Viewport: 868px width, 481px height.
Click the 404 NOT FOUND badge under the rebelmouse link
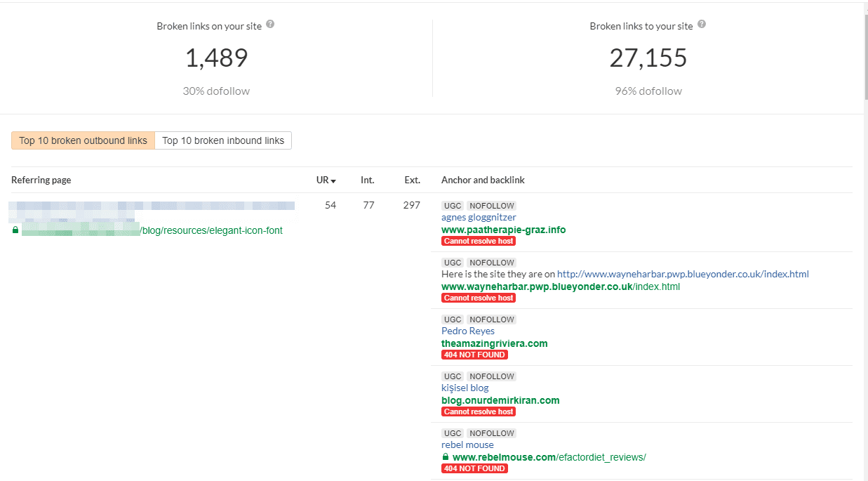(474, 468)
